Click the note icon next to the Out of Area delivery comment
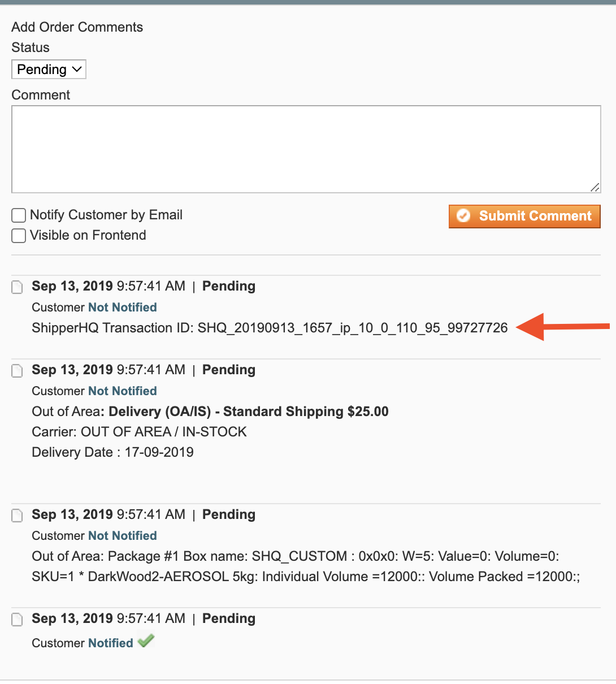616x684 pixels. tap(17, 371)
